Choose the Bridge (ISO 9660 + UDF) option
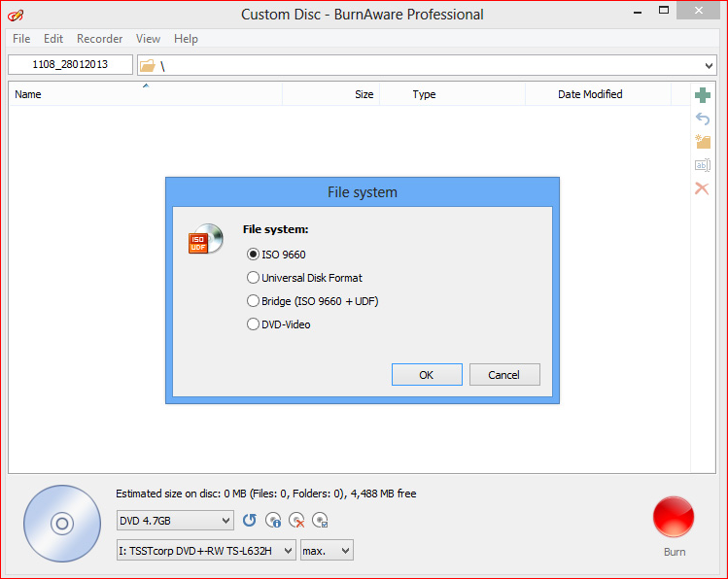The height and width of the screenshot is (579, 728). tap(312, 300)
